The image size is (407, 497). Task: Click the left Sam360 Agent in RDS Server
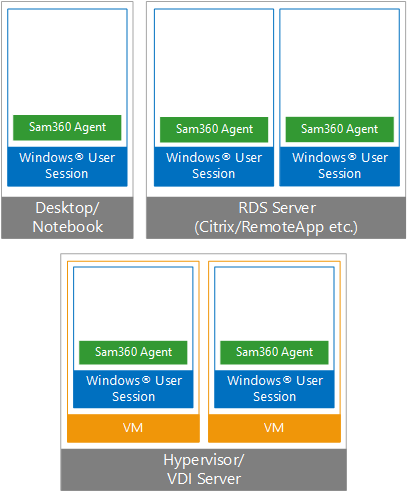pos(214,129)
